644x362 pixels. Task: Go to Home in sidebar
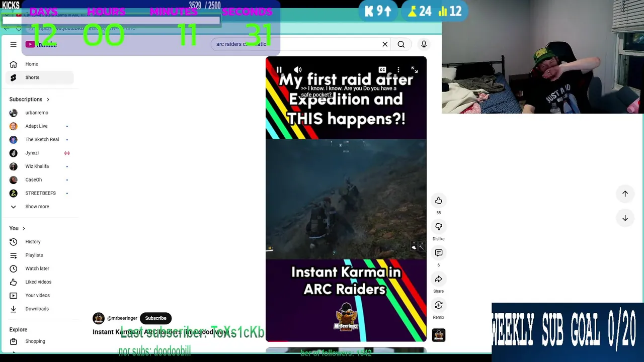point(39,64)
